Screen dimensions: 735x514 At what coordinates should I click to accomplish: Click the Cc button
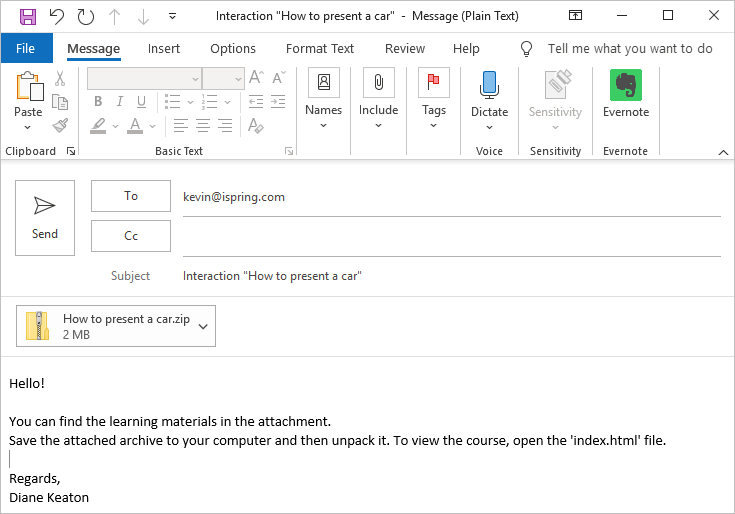coord(131,236)
